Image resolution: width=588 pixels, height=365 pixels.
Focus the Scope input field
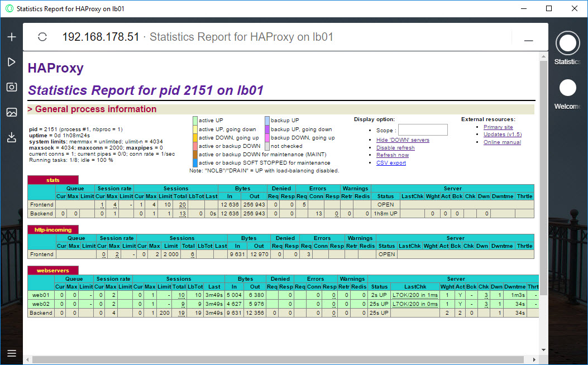pos(423,130)
